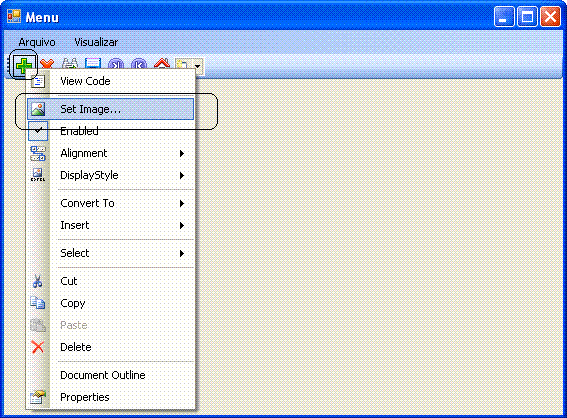Select Properties in the context menu
This screenshot has height=418, width=567.
(110, 397)
